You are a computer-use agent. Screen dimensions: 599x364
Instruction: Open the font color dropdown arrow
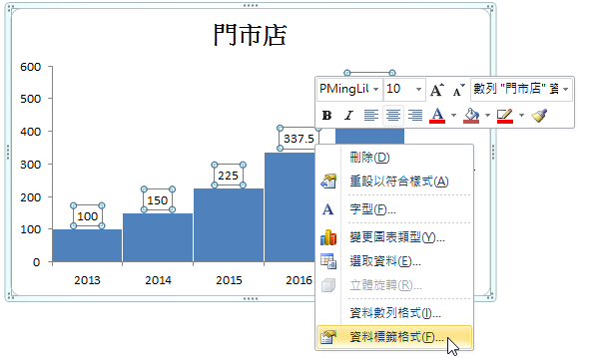coord(453,116)
